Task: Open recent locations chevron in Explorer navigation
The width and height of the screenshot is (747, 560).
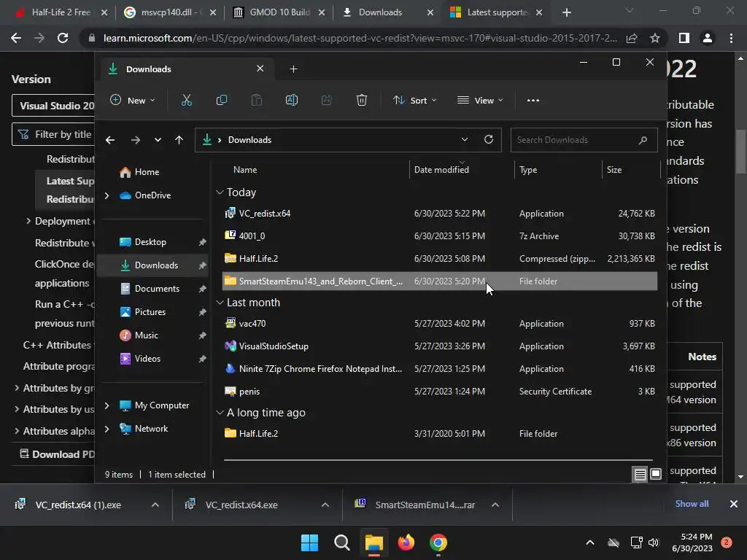Action: (158, 140)
